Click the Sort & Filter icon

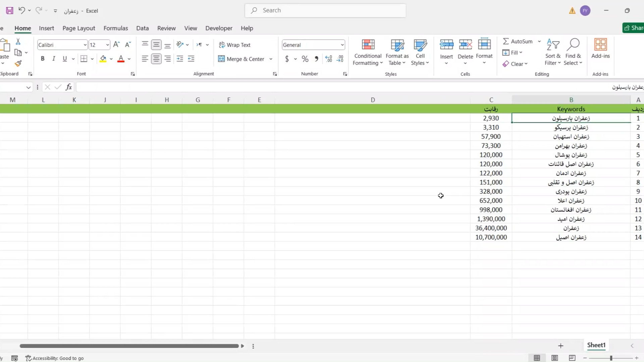click(553, 45)
